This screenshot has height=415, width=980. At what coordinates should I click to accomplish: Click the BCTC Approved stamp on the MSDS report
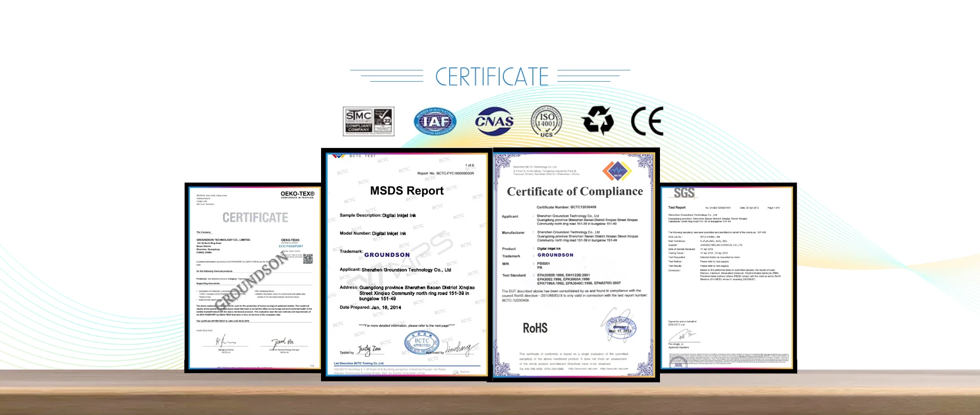click(422, 344)
